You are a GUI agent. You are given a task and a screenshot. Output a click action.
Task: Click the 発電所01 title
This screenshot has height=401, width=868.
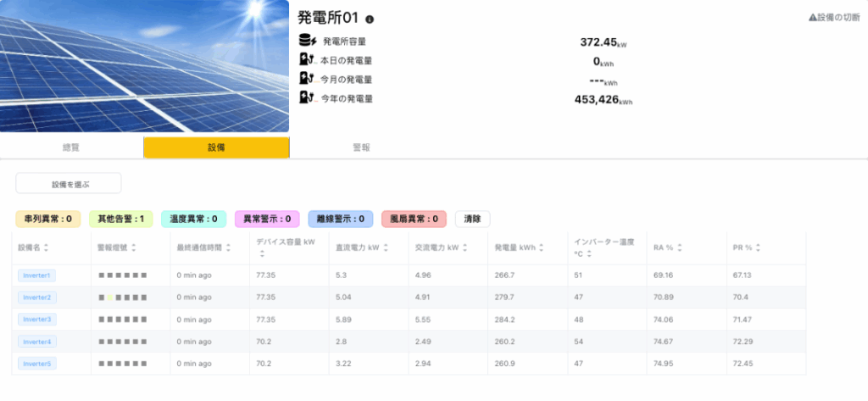click(x=329, y=18)
